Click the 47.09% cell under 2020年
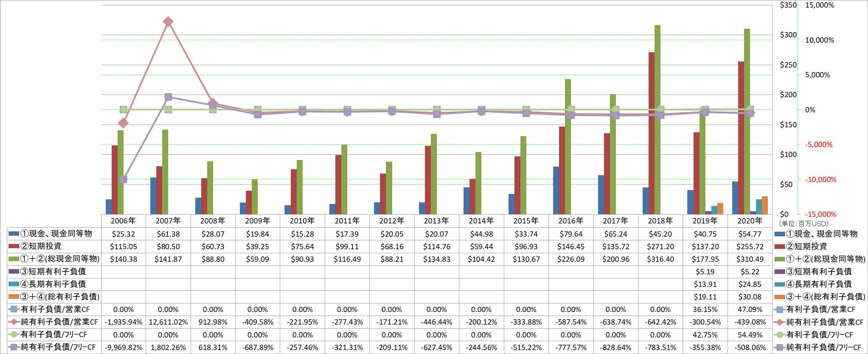Viewport: 868px width, 354px height. [750, 309]
